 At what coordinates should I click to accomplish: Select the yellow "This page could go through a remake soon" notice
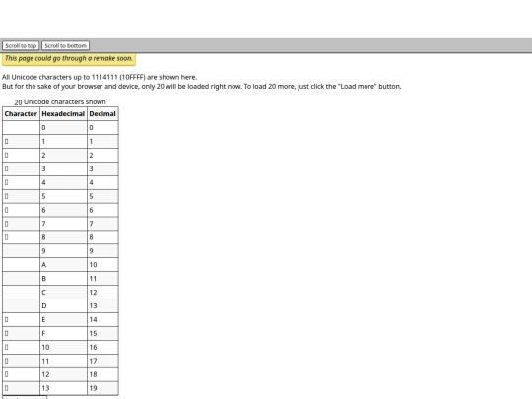coord(69,59)
